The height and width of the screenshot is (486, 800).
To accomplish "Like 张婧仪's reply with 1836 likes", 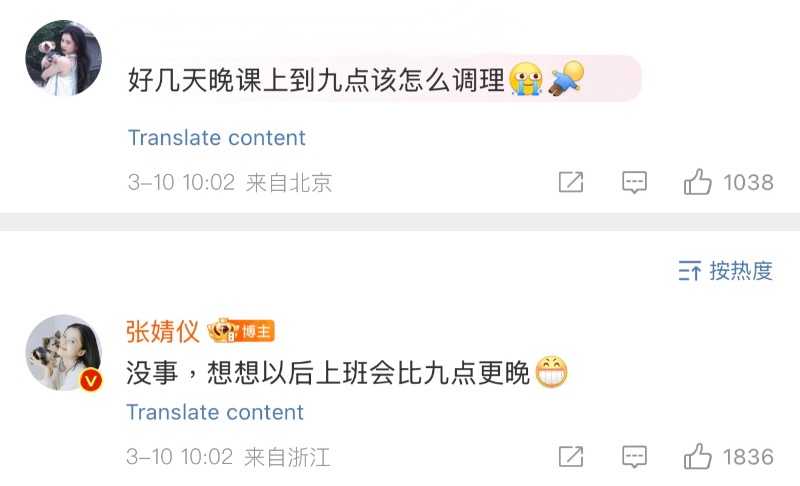I will [x=697, y=456].
